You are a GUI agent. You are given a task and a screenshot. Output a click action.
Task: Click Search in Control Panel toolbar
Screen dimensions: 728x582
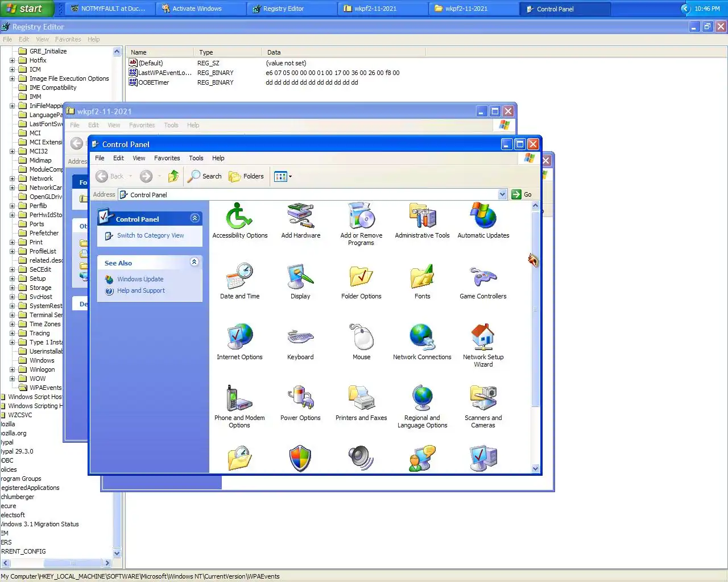pos(205,176)
